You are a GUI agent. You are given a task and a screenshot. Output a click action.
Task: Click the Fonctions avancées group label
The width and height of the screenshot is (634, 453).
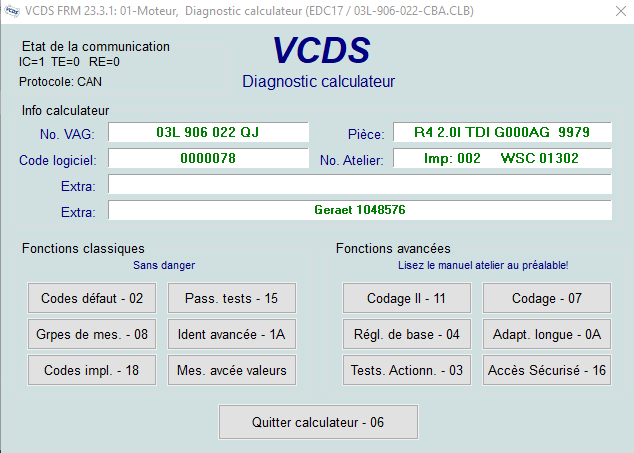393,248
